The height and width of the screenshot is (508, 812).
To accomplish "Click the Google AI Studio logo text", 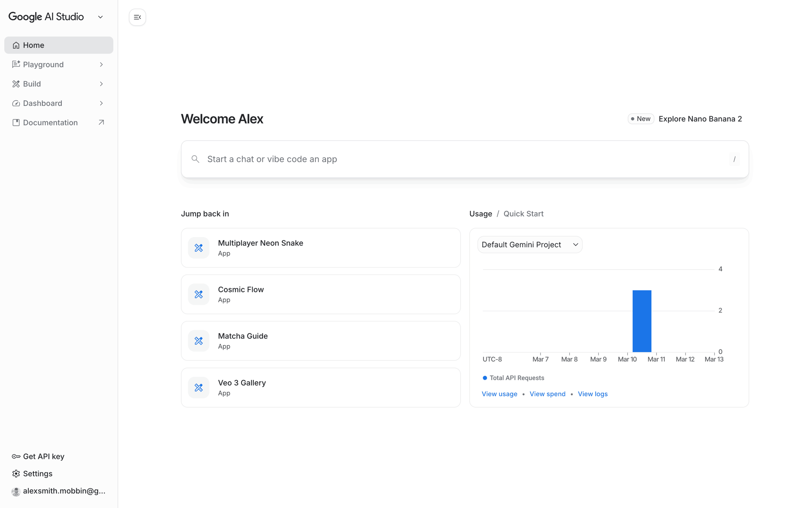I will (x=46, y=17).
